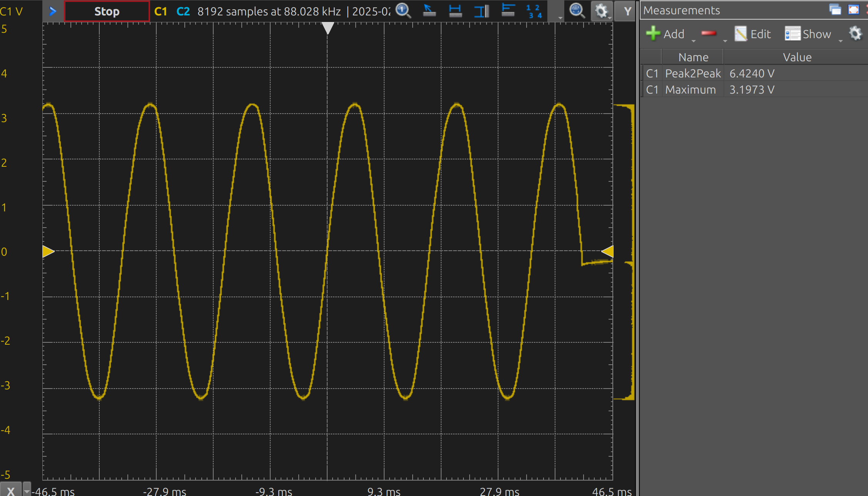Click the white trigger position marker
The height and width of the screenshot is (496, 868).
click(328, 28)
